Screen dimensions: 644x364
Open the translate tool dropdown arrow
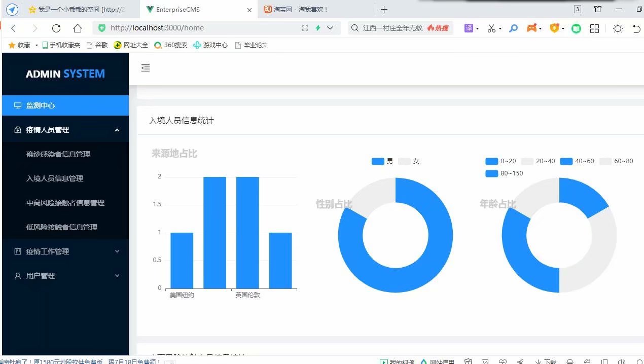pyautogui.click(x=477, y=29)
